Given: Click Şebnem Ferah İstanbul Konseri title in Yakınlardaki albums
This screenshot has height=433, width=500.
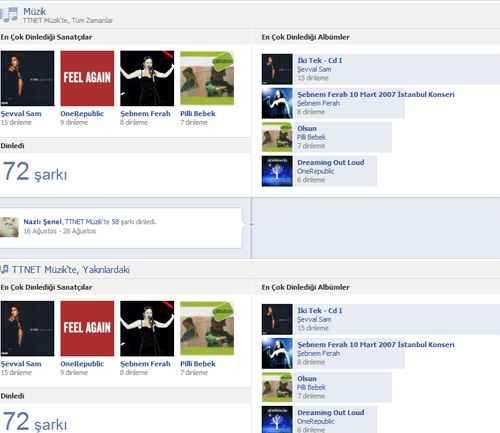Looking at the screenshot, I should pyautogui.click(x=376, y=344).
